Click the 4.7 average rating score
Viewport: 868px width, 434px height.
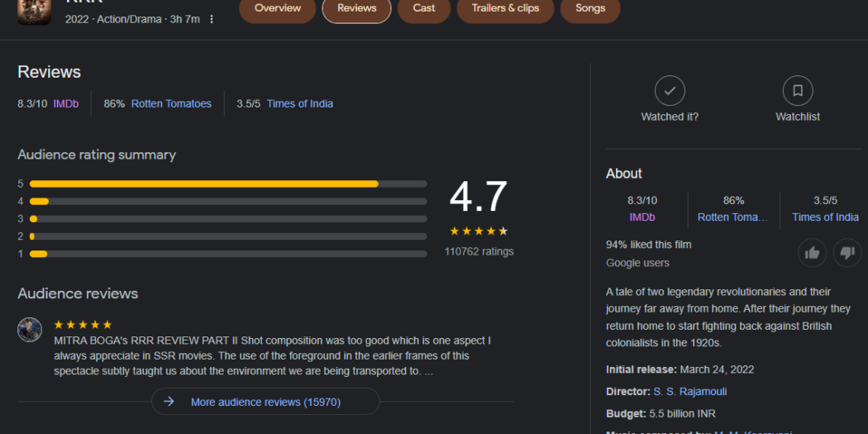coord(479,197)
